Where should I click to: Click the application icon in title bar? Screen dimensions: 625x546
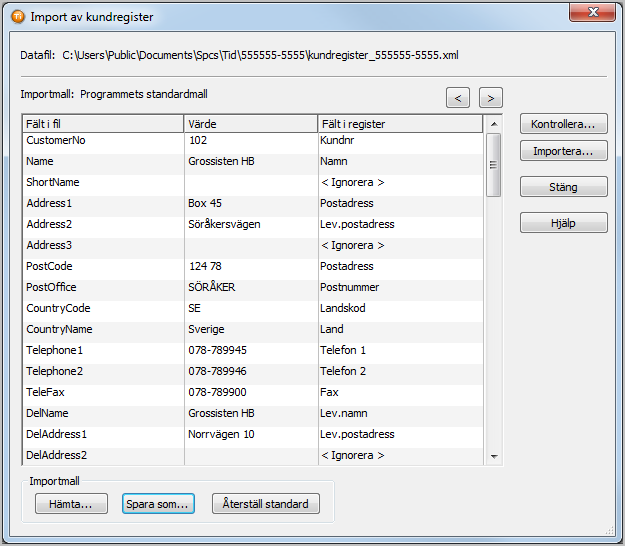(18, 17)
